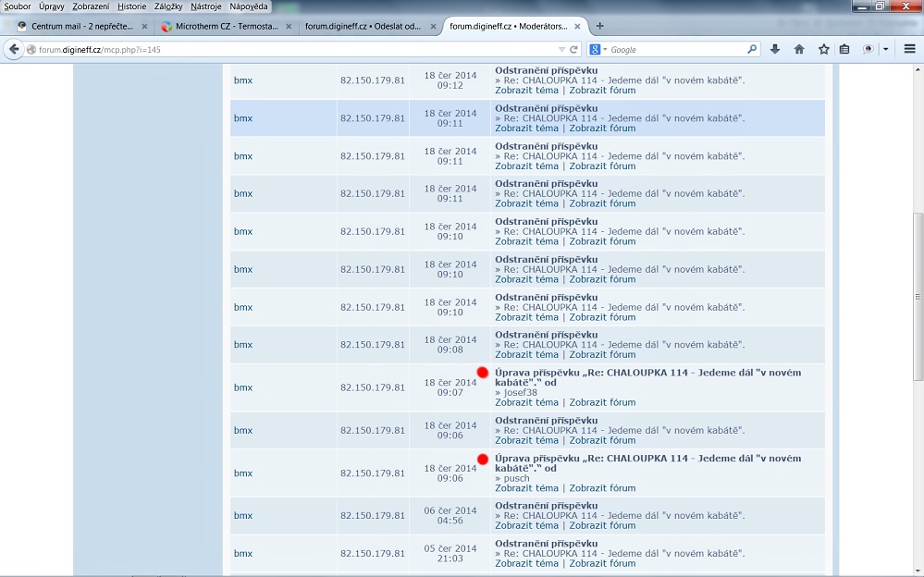
Task: Open a new tab with plus button
Action: point(599,26)
